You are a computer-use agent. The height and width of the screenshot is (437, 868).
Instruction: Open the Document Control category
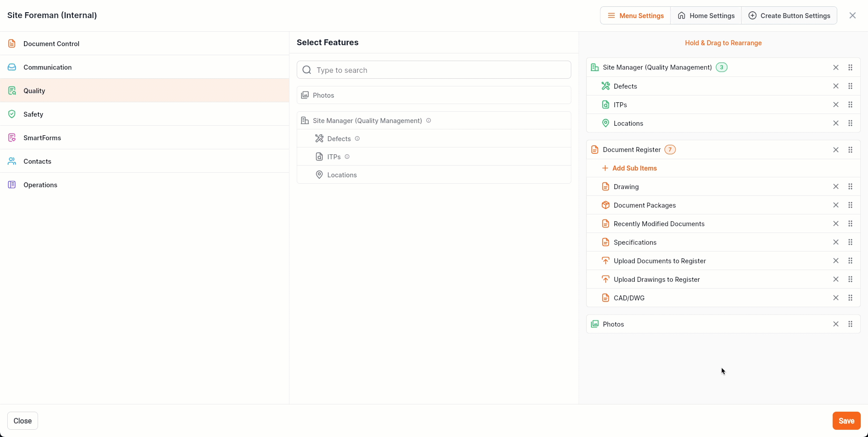tap(51, 44)
